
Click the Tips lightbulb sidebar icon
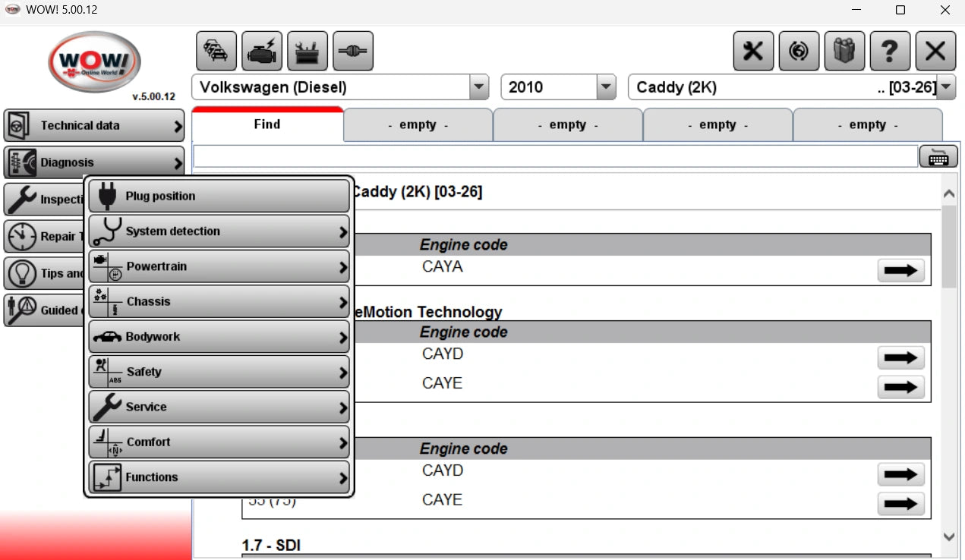point(21,273)
